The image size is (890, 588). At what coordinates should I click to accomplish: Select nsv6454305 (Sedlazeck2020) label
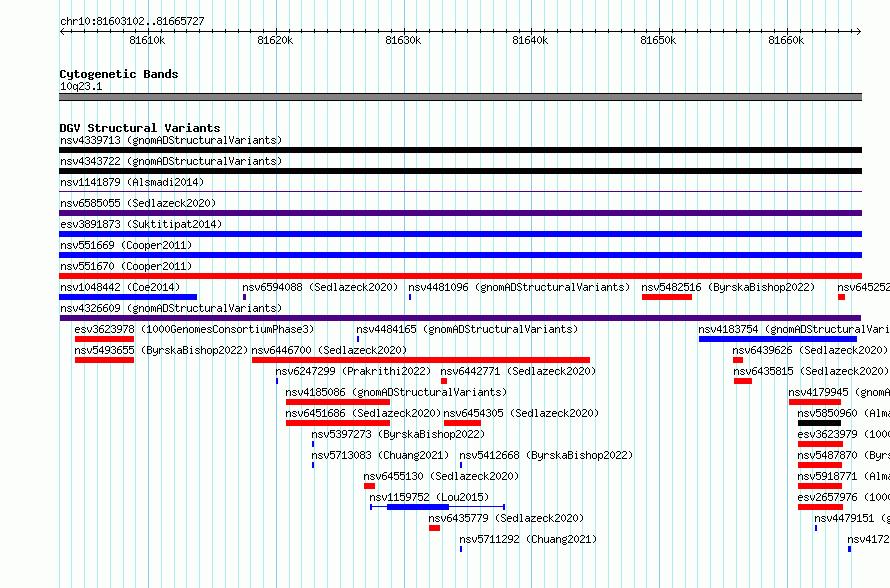[521, 413]
